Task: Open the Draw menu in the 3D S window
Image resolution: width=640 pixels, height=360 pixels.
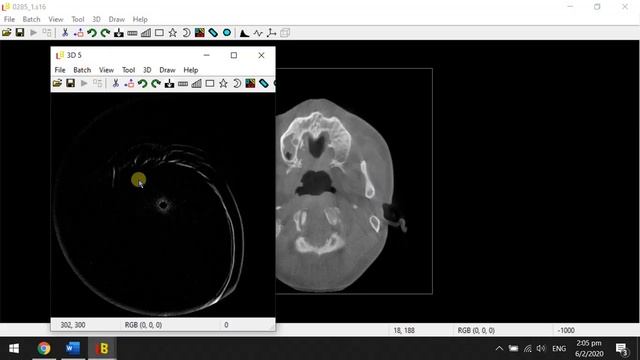Action: pos(167,70)
